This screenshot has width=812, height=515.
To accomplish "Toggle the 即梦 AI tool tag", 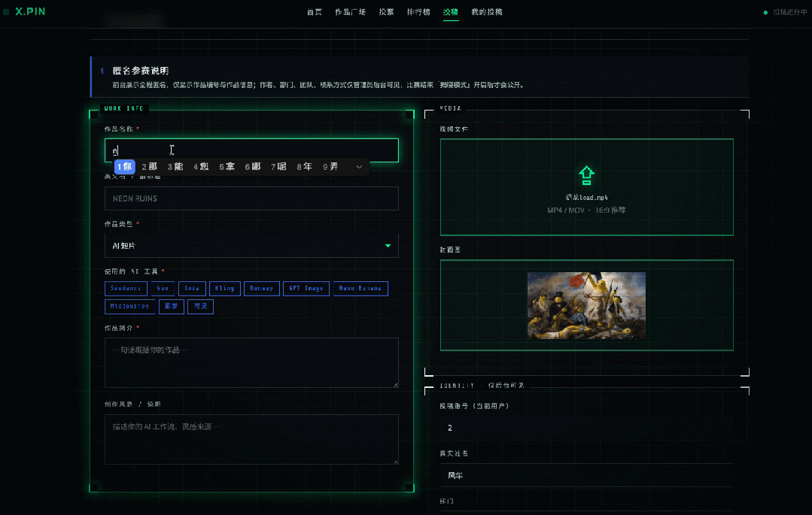I will tap(172, 307).
